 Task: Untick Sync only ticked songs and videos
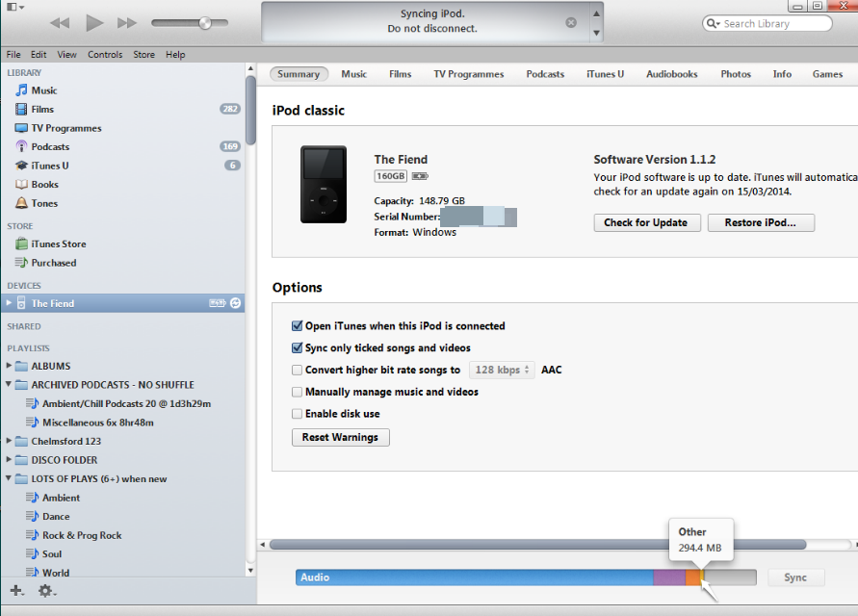298,347
